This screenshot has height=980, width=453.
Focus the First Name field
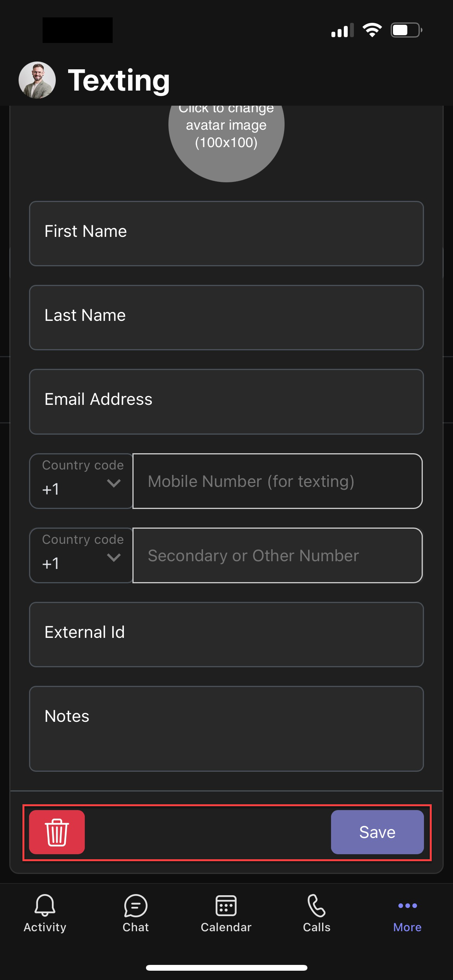point(226,233)
